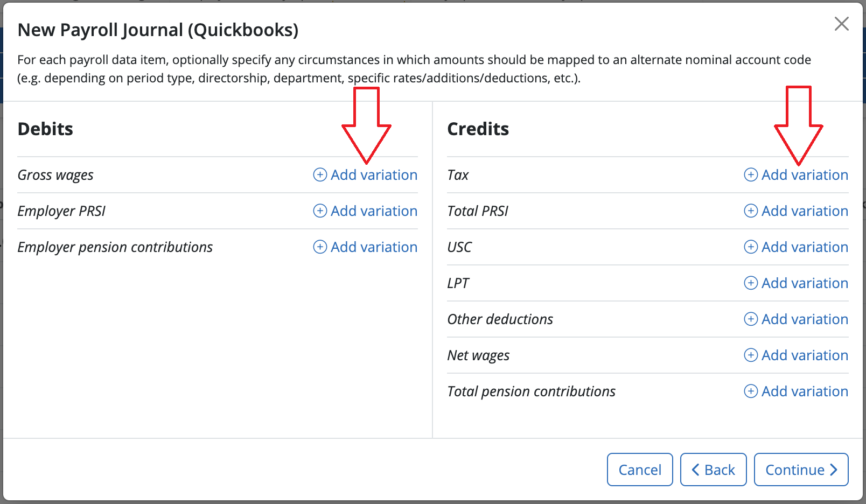Click the plus icon beside Employer PRSI

point(319,211)
